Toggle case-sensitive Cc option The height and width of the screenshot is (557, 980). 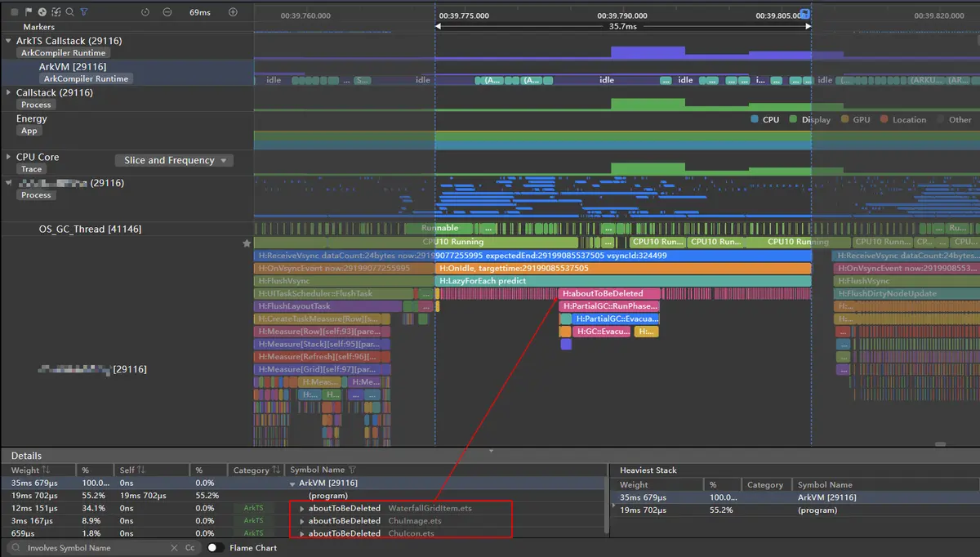tap(189, 548)
